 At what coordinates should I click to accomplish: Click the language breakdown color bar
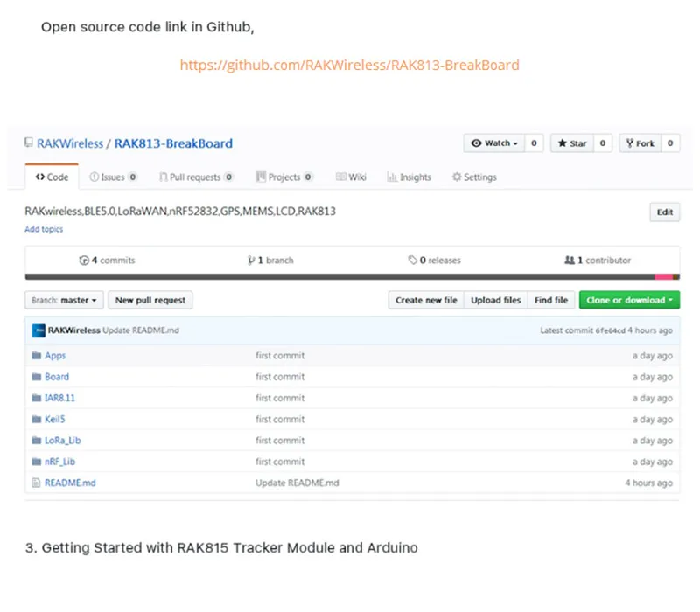[353, 277]
